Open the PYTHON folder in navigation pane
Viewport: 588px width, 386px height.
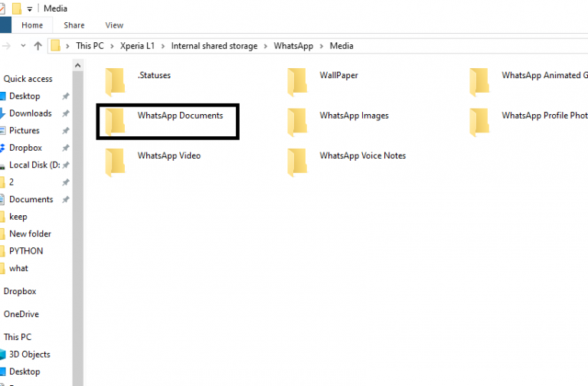coord(26,251)
